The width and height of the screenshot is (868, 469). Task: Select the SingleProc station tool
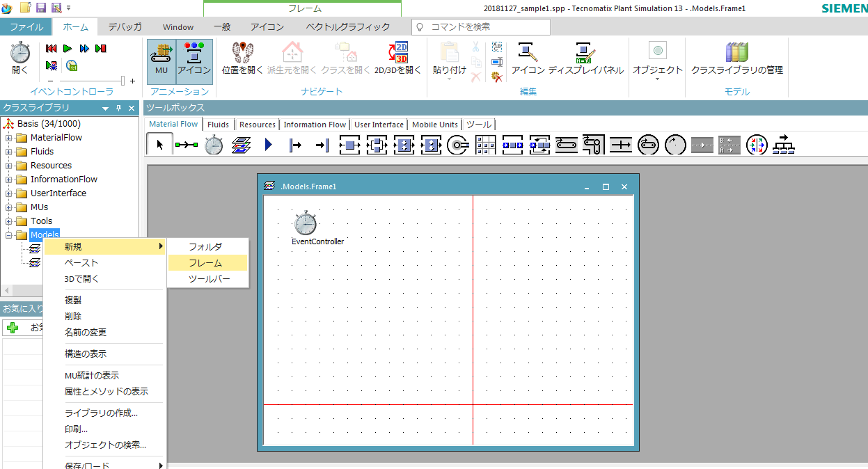pyautogui.click(x=349, y=144)
